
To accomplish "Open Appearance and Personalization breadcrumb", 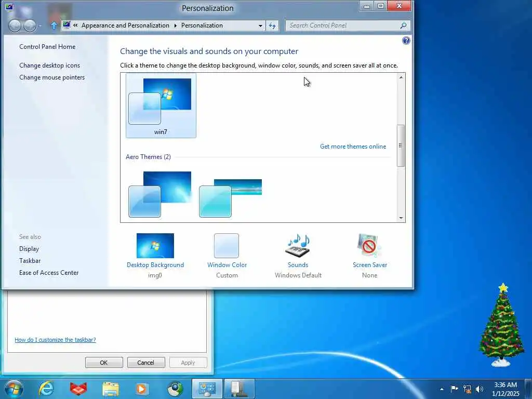I will point(125,25).
